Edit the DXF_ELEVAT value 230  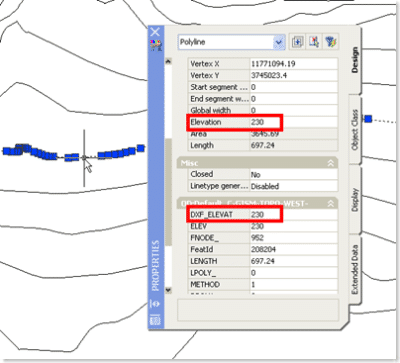257,215
